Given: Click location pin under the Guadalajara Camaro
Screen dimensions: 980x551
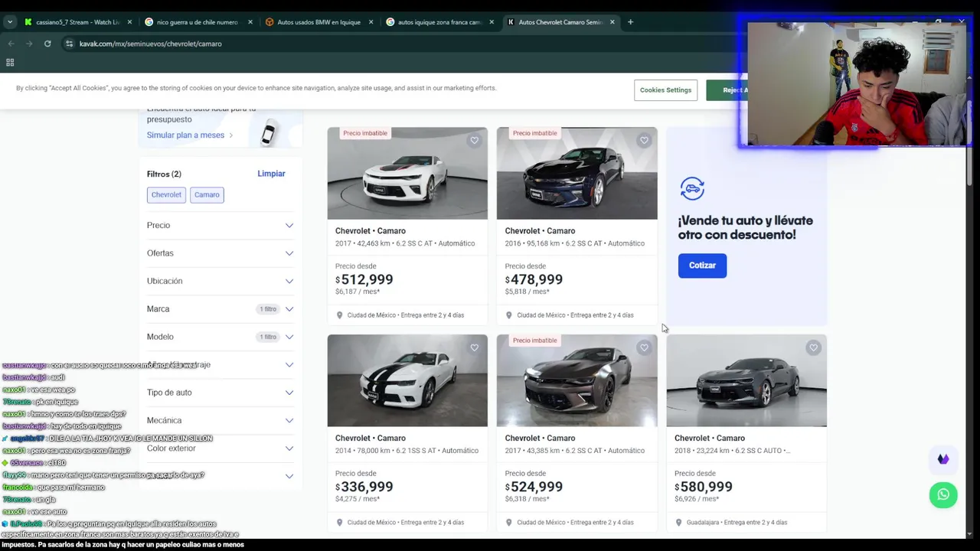Looking at the screenshot, I should click(678, 523).
